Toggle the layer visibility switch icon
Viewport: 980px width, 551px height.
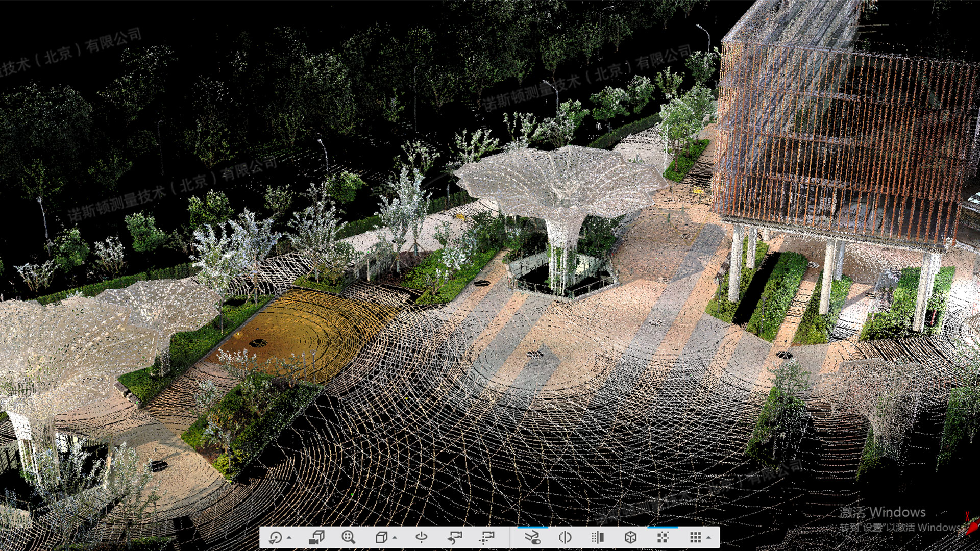[x=532, y=537]
